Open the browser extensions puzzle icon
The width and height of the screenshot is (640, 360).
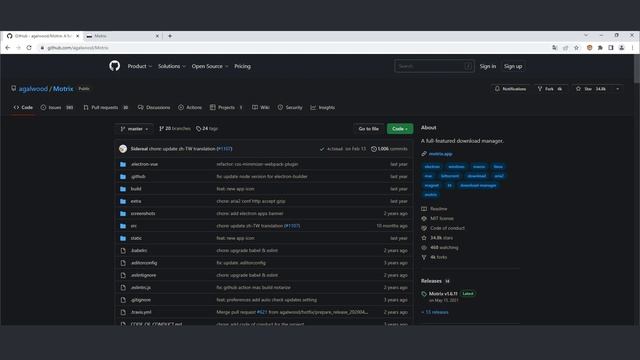pos(600,48)
